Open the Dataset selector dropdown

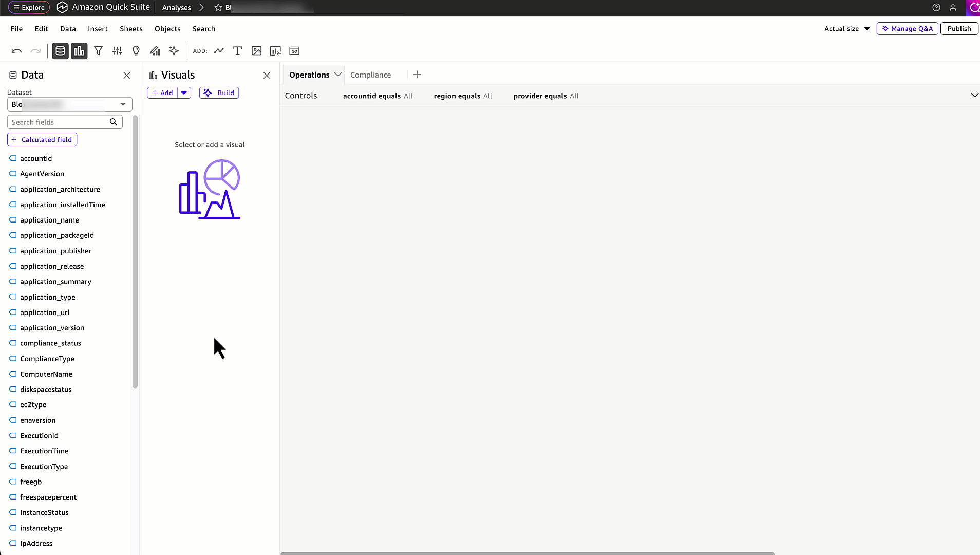click(122, 104)
